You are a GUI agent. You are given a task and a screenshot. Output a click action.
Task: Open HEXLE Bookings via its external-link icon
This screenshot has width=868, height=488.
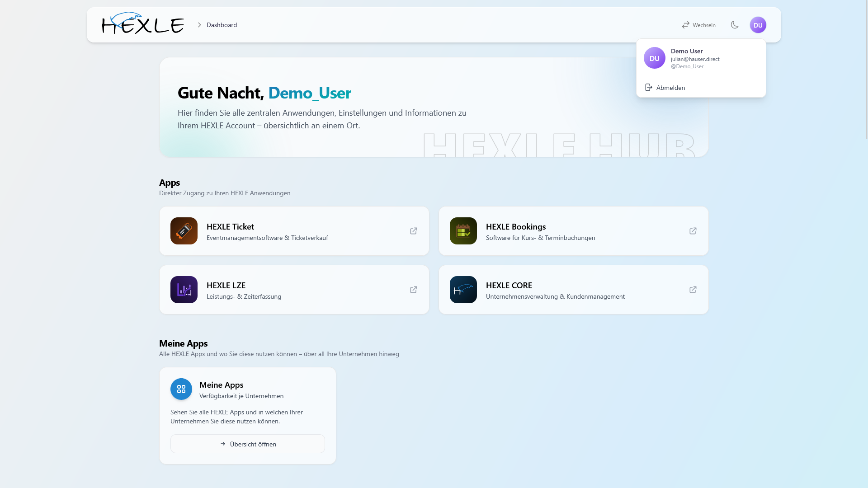point(693,231)
